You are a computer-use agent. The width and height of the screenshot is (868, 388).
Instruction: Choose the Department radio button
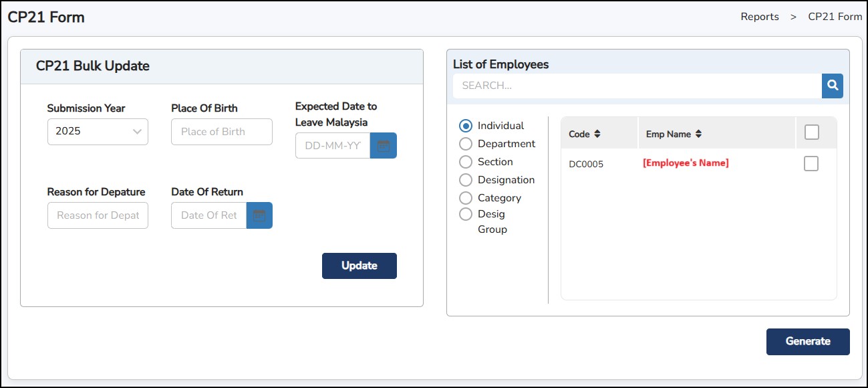pyautogui.click(x=466, y=144)
